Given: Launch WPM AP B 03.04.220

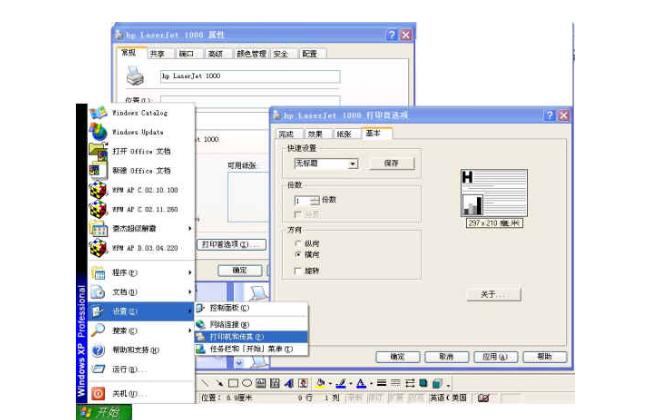Looking at the screenshot, I should click(x=141, y=248).
